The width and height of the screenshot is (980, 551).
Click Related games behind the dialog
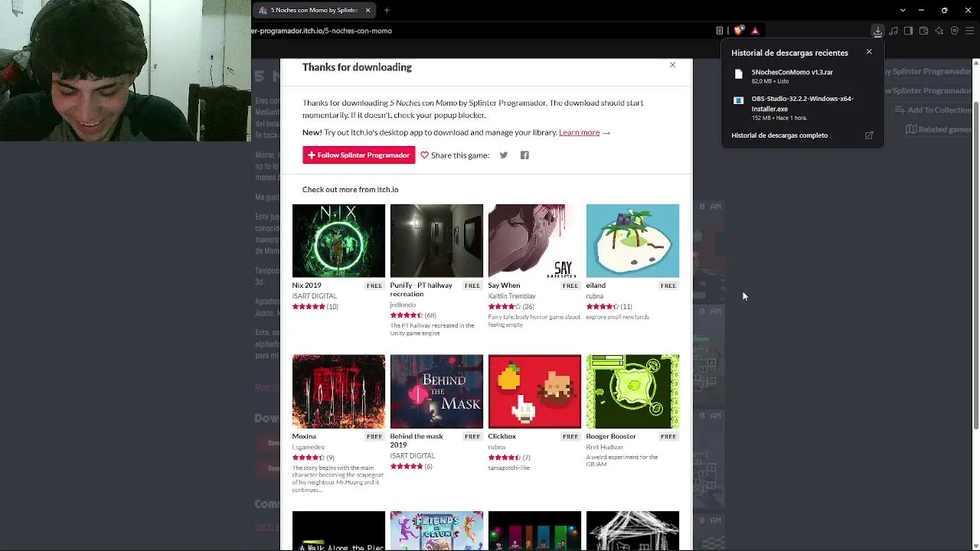[939, 129]
